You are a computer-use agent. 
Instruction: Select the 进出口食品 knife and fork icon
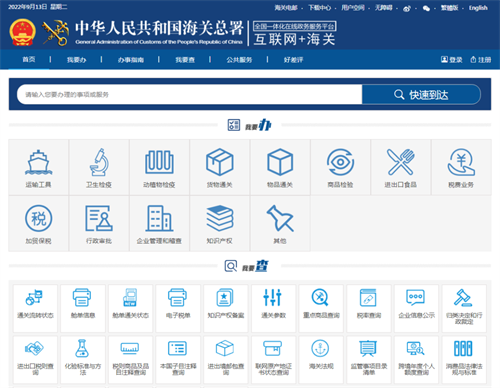coord(401,162)
